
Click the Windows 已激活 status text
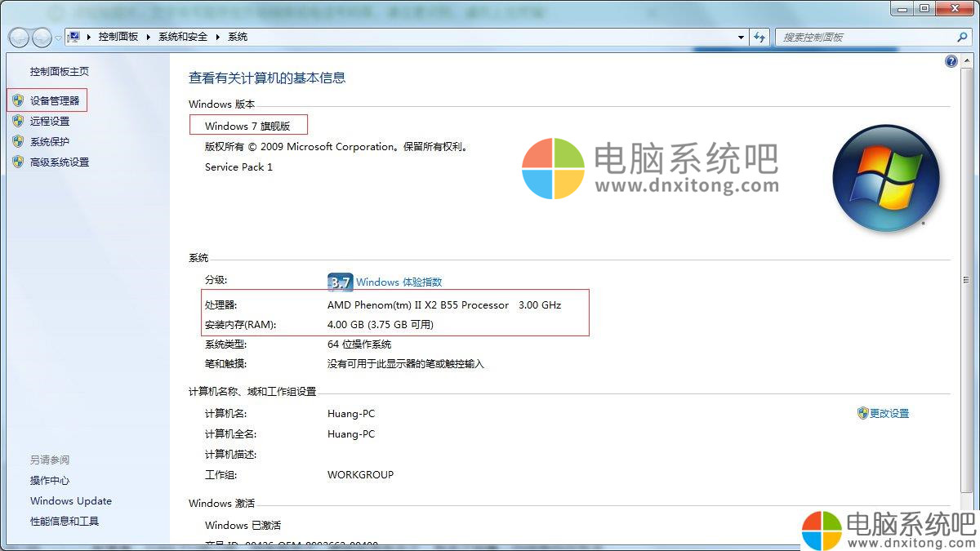click(x=243, y=525)
